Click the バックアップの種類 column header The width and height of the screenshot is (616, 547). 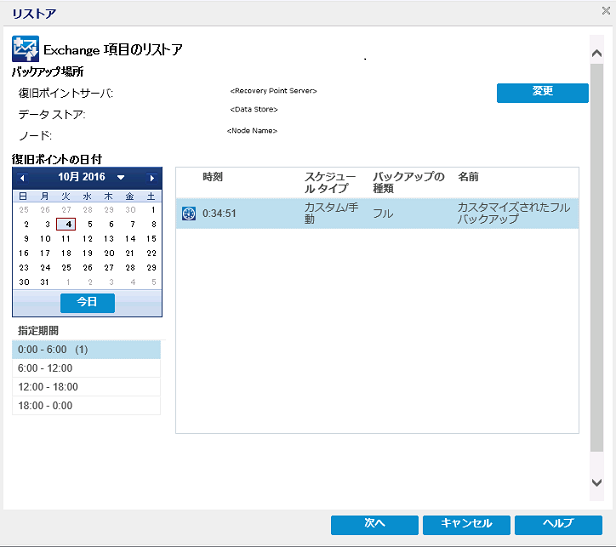[409, 182]
